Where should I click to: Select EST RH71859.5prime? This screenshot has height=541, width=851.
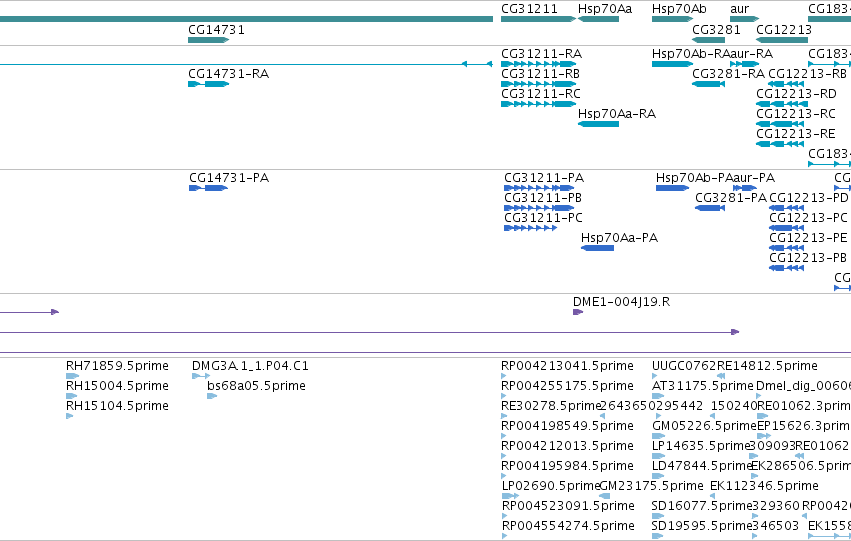[x=72, y=376]
